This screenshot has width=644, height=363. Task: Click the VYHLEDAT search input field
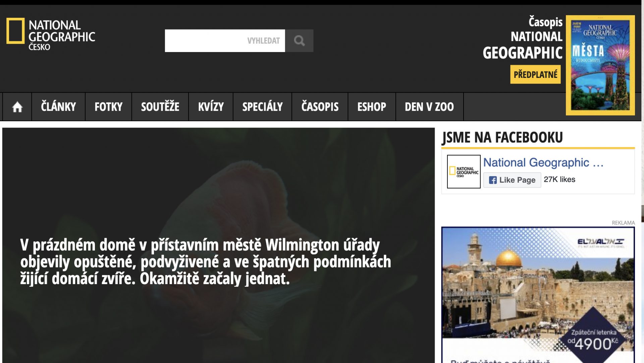click(x=225, y=41)
